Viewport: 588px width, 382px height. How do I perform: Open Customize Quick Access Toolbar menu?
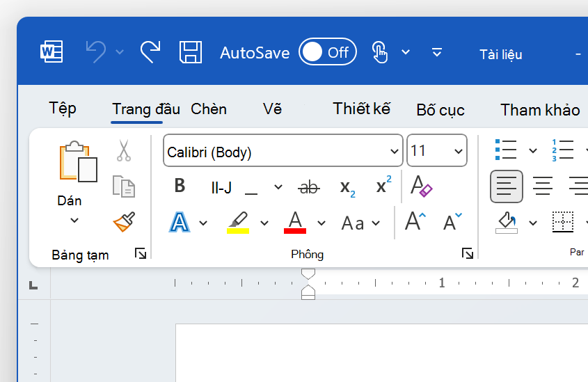(437, 52)
